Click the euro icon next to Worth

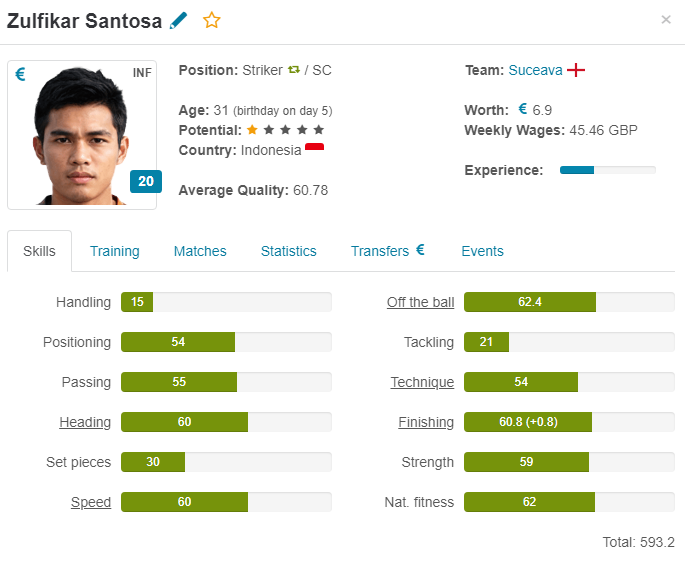[x=522, y=108]
